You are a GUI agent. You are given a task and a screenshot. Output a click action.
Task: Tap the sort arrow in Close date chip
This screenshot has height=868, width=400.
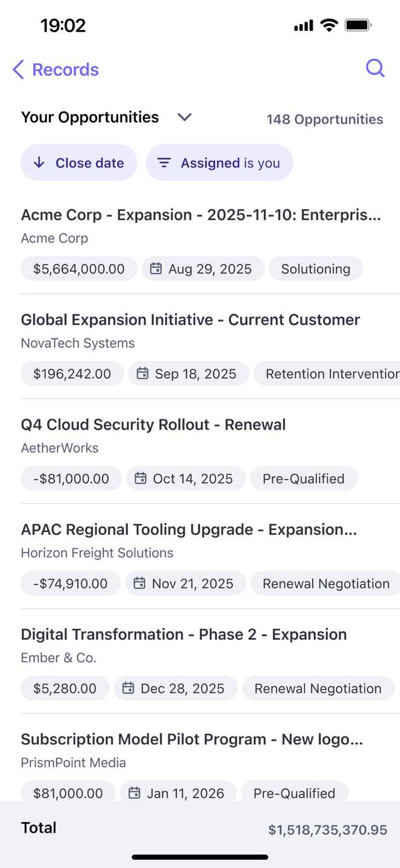[x=39, y=163]
